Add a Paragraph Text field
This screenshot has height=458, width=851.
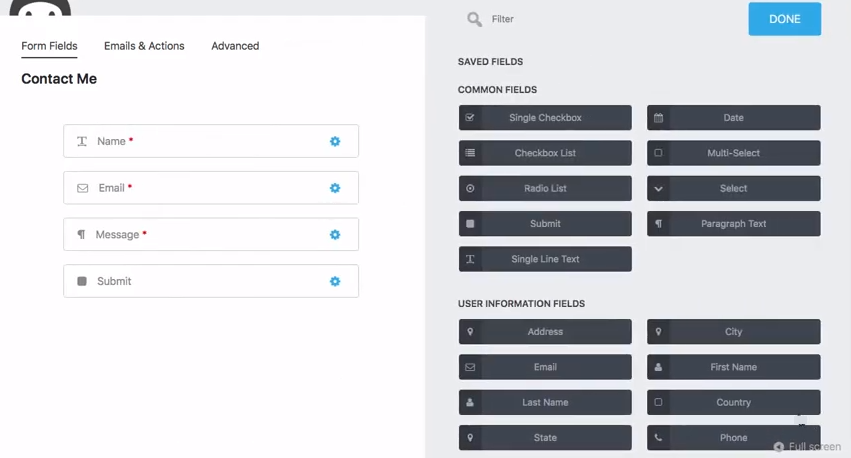click(733, 224)
